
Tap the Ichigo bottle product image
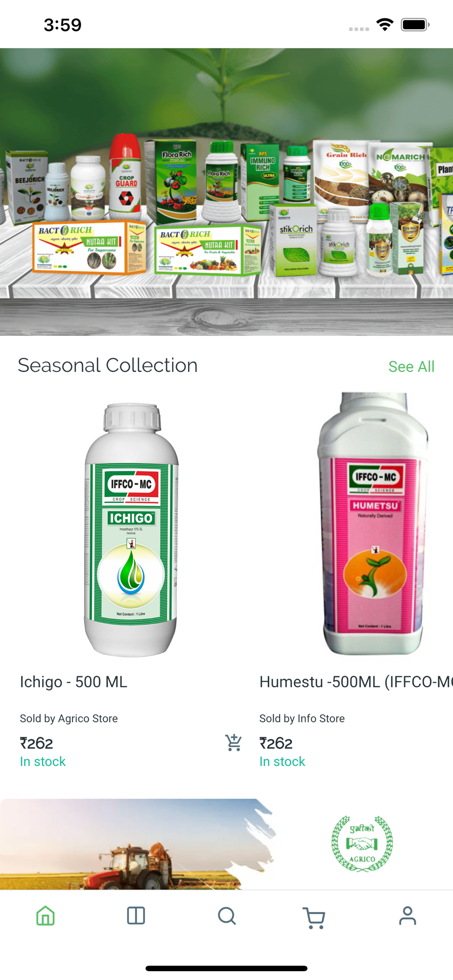tap(131, 529)
